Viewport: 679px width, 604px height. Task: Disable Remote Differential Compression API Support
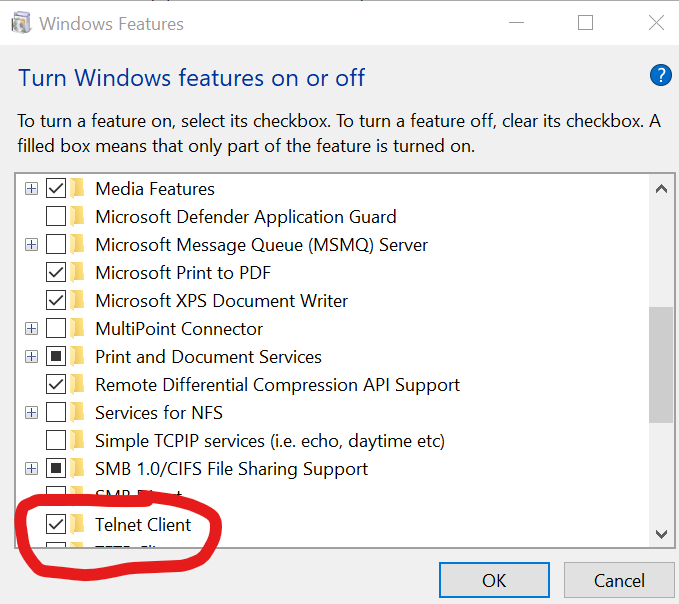tap(56, 384)
